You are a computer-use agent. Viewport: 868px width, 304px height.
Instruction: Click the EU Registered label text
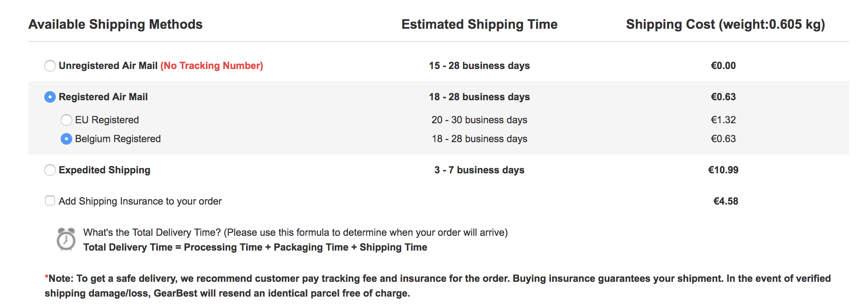coord(107,120)
